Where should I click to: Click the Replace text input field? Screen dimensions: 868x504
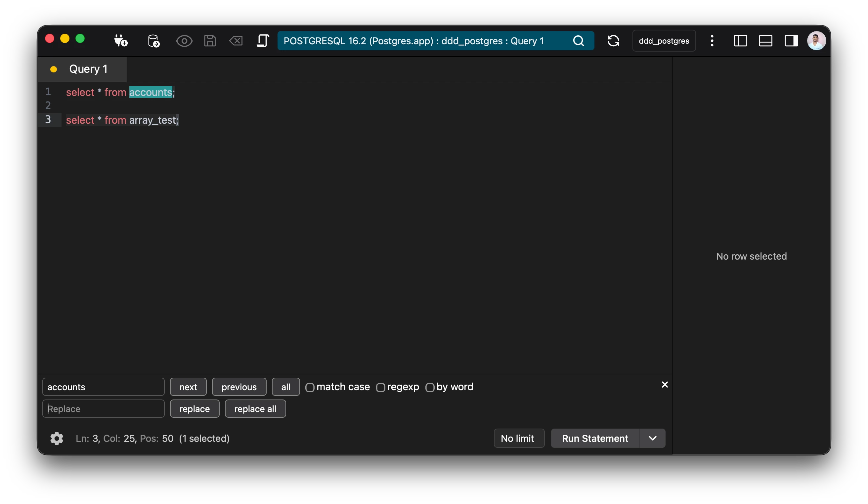[103, 409]
